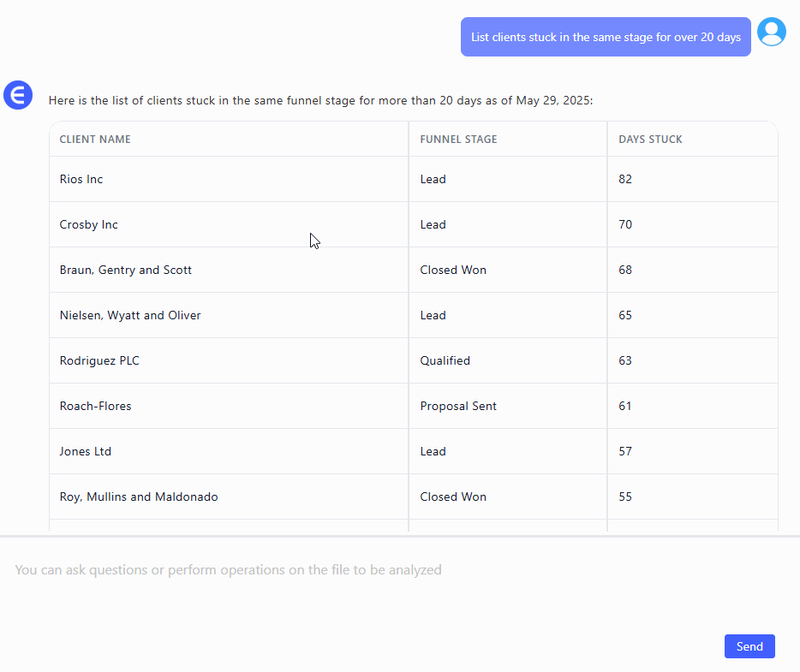Select the Crosby Inc client cell
This screenshot has height=672, width=800.
89,225
